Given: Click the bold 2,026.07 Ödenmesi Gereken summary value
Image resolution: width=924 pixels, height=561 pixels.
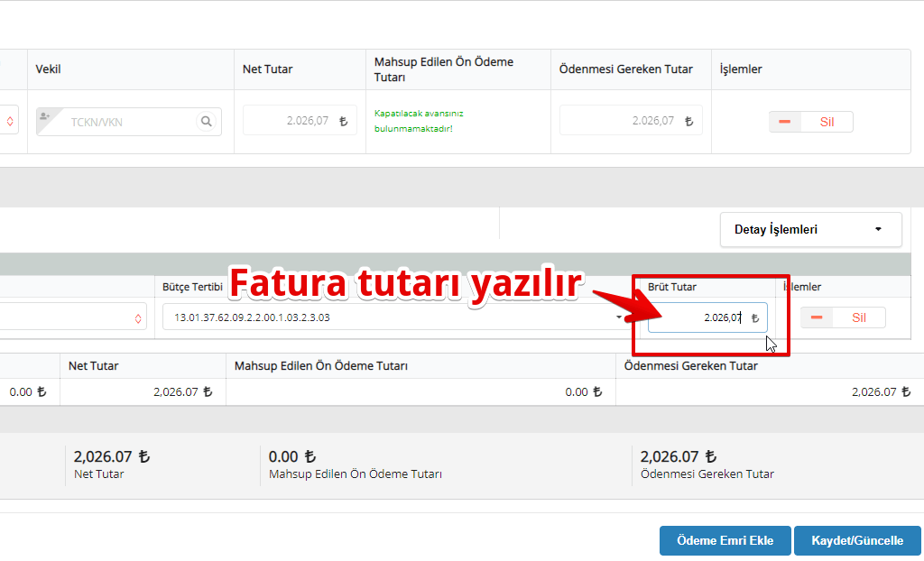Looking at the screenshot, I should 679,456.
